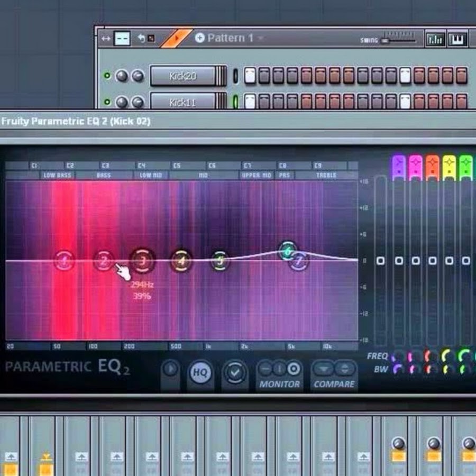The image size is (476, 476).
Task: Open the EQ options arrow button left of HQ
Action: (x=170, y=369)
